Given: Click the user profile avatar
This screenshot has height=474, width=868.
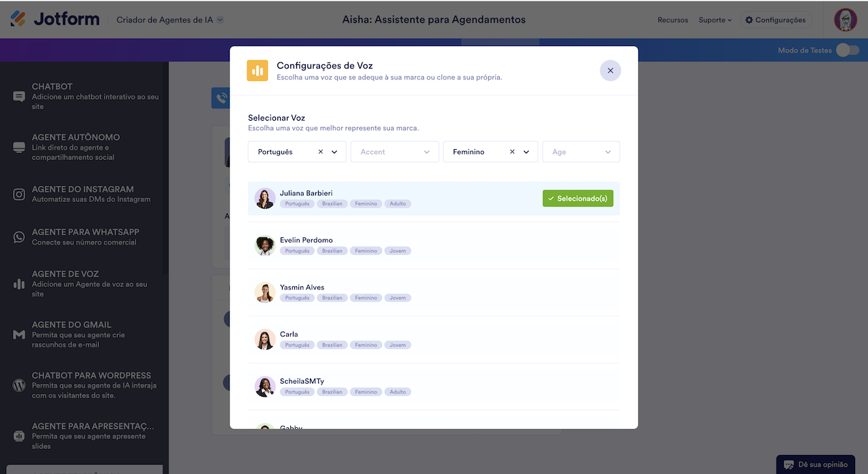Looking at the screenshot, I should pyautogui.click(x=846, y=20).
